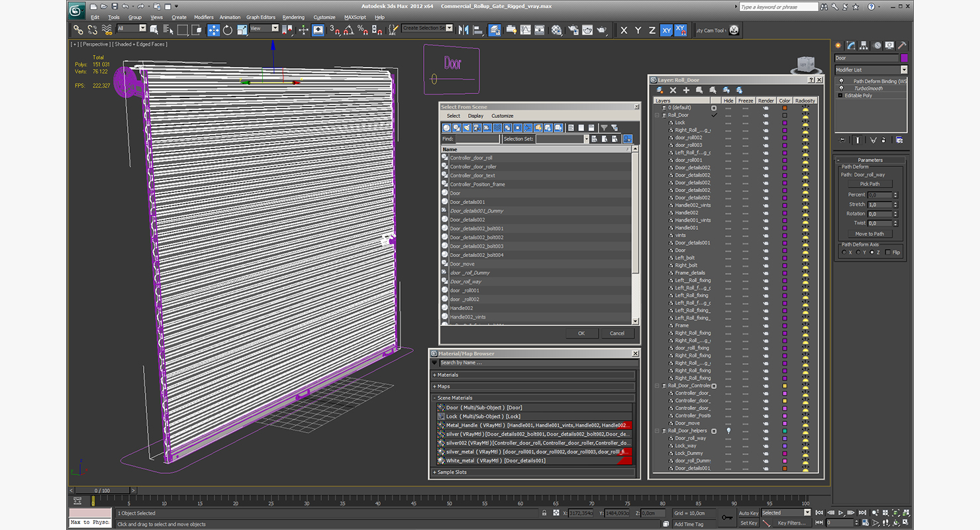Click OK in Select From Scene dialog
Viewport: 980px width, 530px height.
581,333
